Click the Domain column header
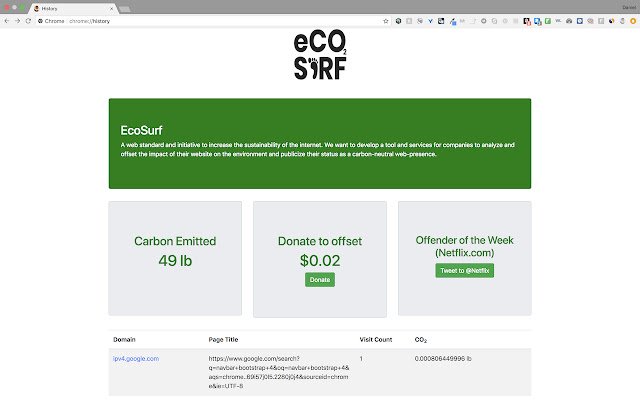The height and width of the screenshot is (400, 640). pyautogui.click(x=124, y=340)
